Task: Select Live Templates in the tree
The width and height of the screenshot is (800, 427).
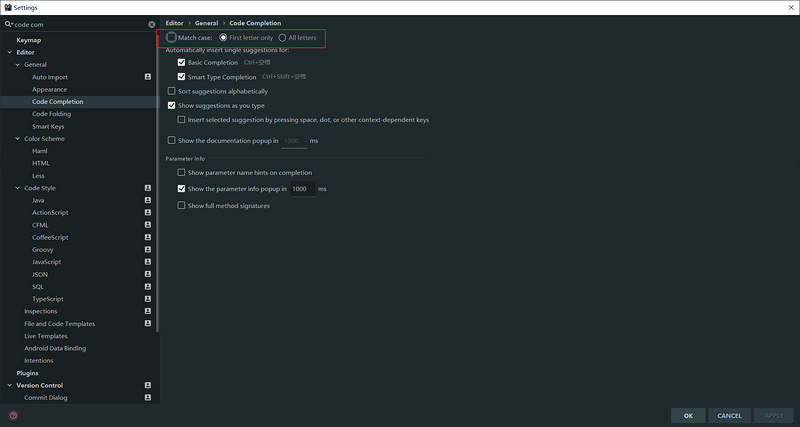Action: (x=46, y=336)
